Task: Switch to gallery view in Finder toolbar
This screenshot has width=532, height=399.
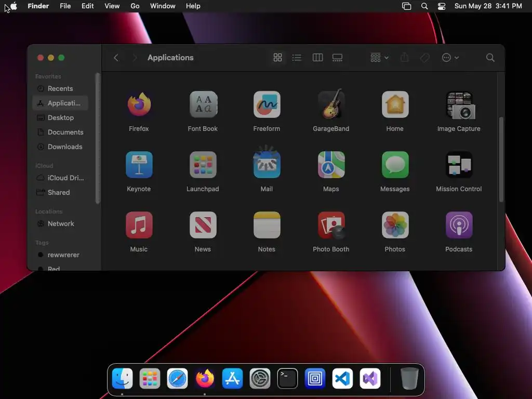Action: (x=337, y=58)
